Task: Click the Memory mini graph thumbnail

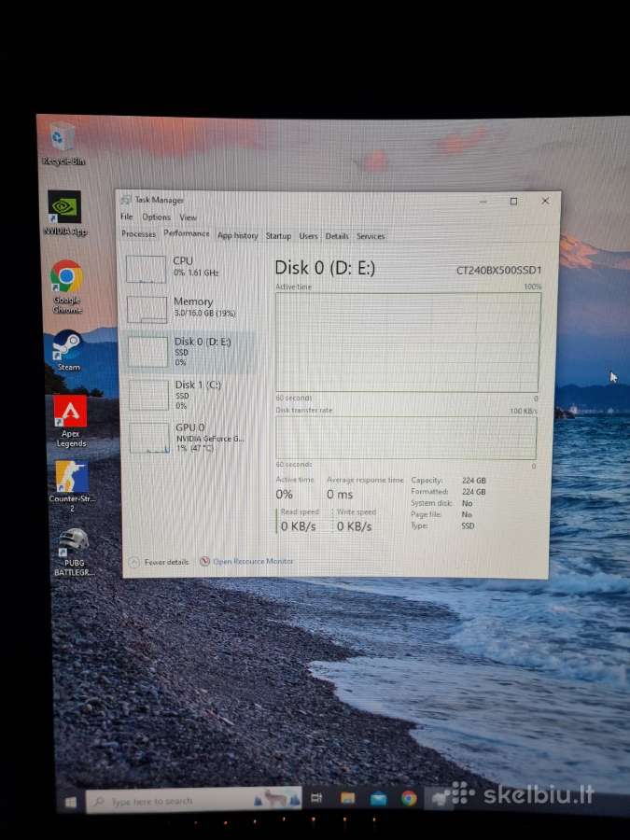Action: coord(147,310)
